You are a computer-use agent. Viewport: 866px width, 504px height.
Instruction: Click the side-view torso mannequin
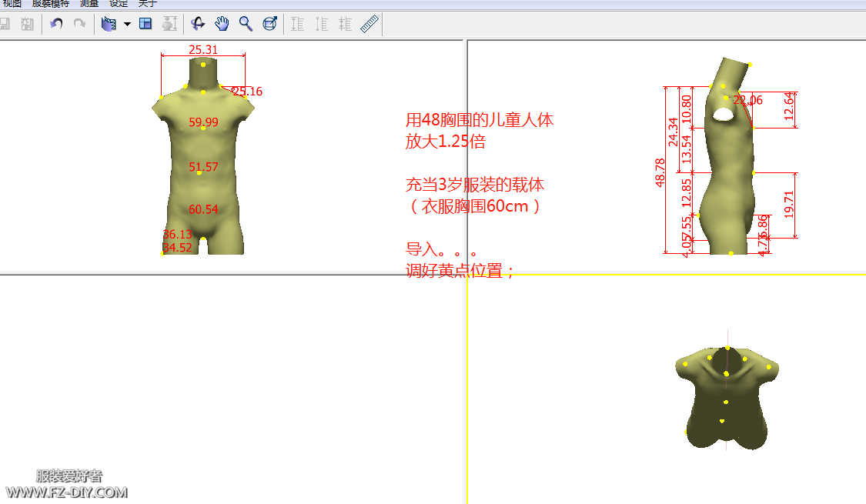coord(727,155)
